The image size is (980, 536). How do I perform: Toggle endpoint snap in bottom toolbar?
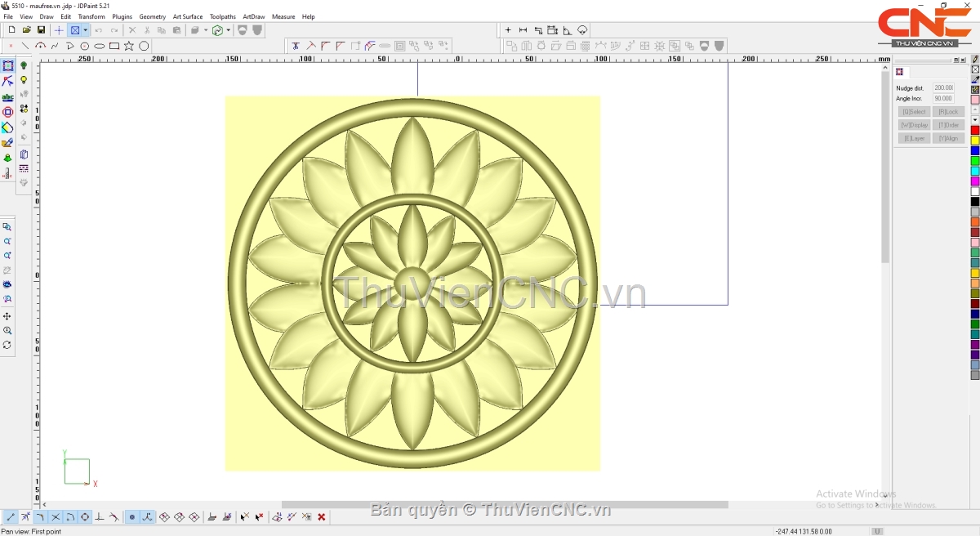(11, 517)
